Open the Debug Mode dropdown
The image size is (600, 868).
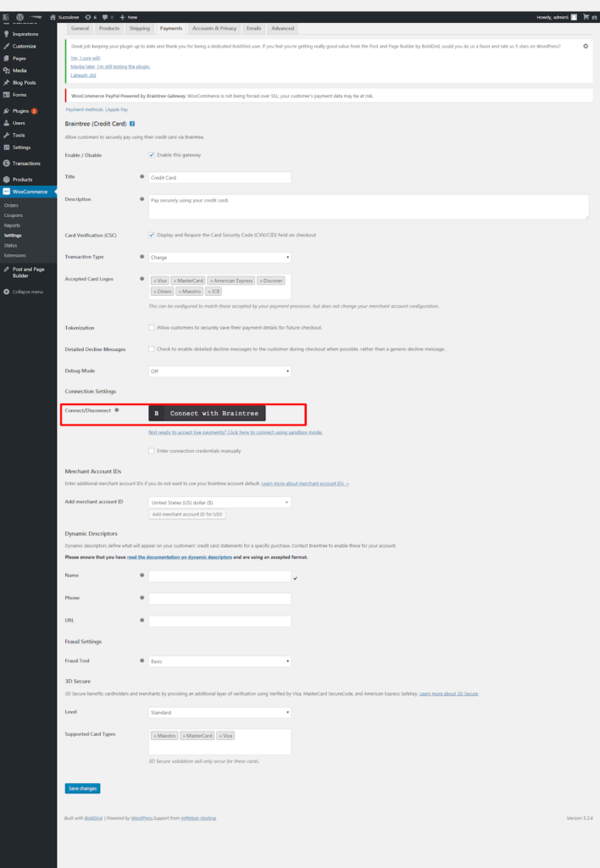point(219,371)
